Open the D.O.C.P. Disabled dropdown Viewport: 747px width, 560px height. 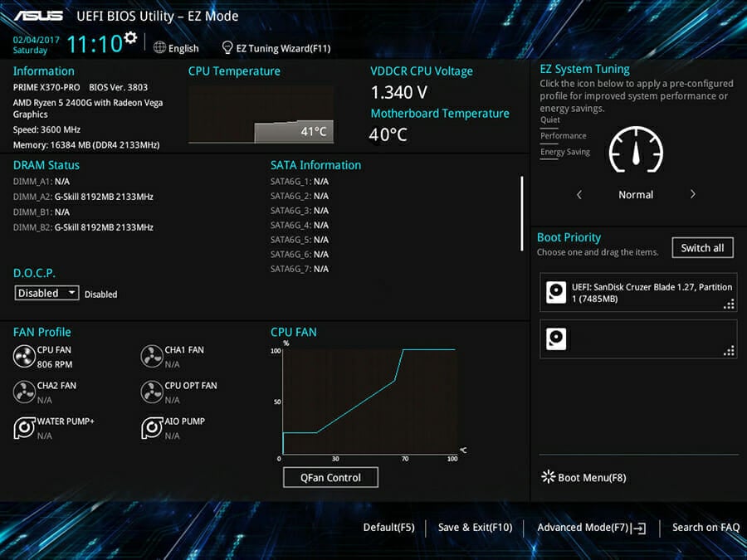pyautogui.click(x=46, y=293)
